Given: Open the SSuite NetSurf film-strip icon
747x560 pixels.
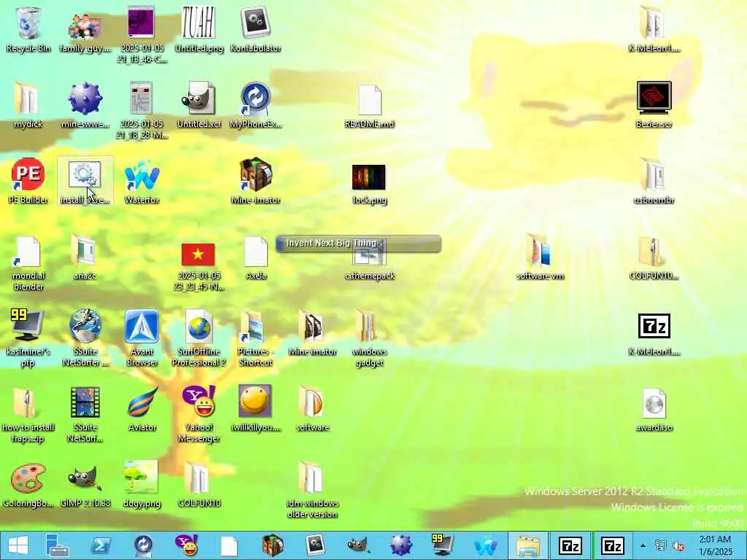Looking at the screenshot, I should pos(85,414).
